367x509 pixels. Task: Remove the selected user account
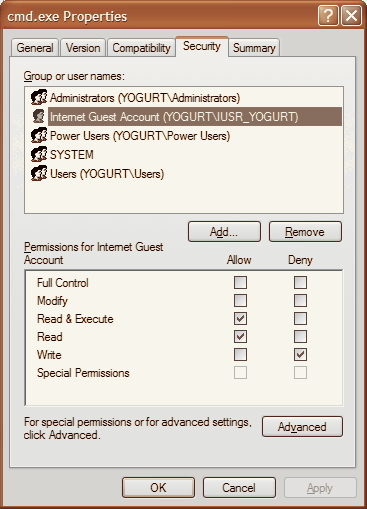[x=305, y=232]
